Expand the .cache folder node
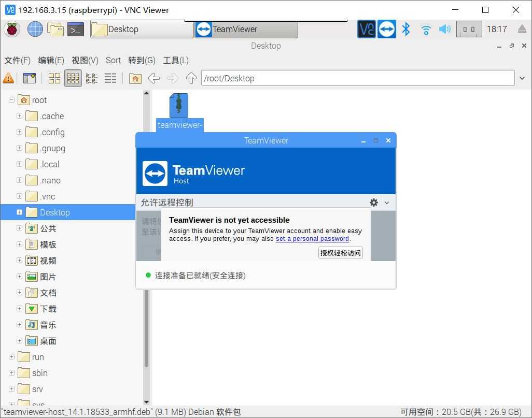The width and height of the screenshot is (532, 418). coord(19,116)
